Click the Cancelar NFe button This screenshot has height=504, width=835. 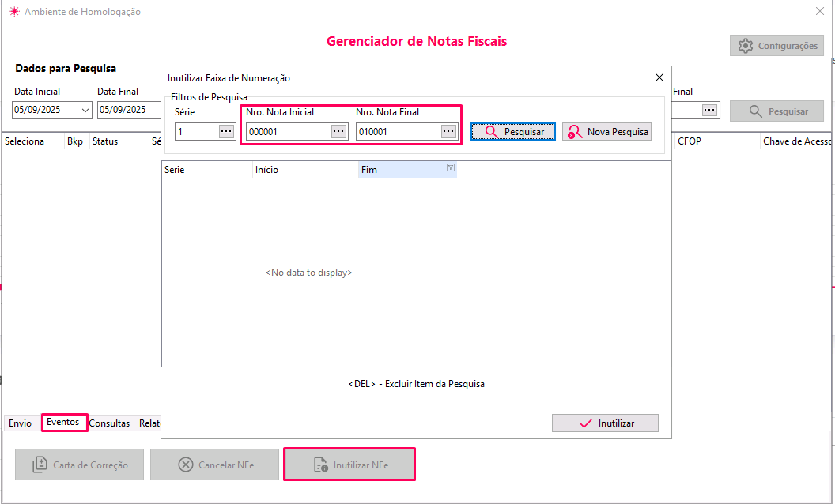coord(214,465)
